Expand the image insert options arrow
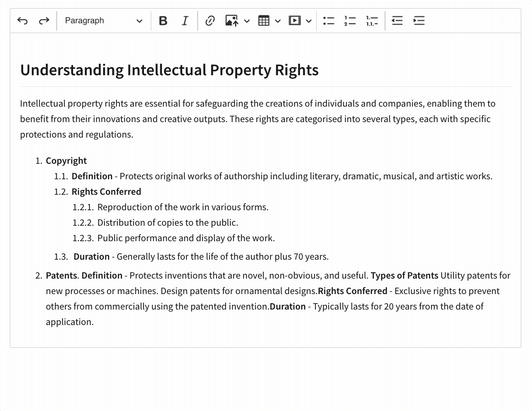The height and width of the screenshot is (411, 532). click(247, 21)
